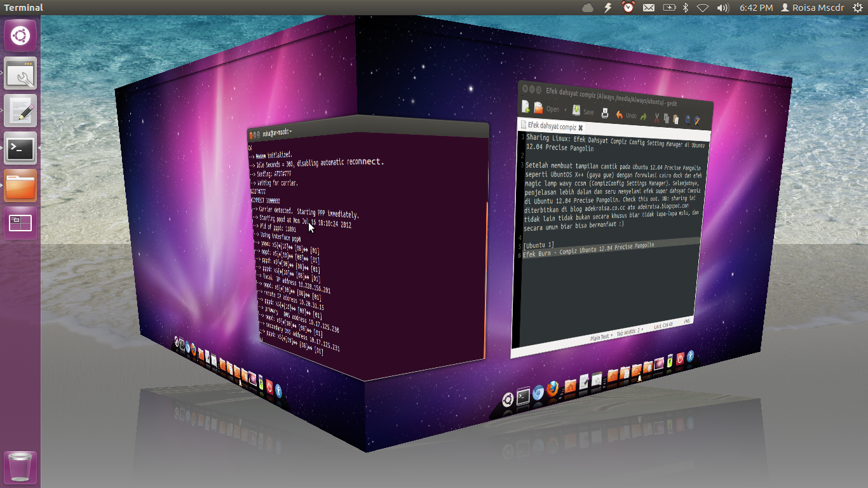The image size is (868, 488).
Task: Open the mail envelope messaging menu
Action: (x=649, y=8)
